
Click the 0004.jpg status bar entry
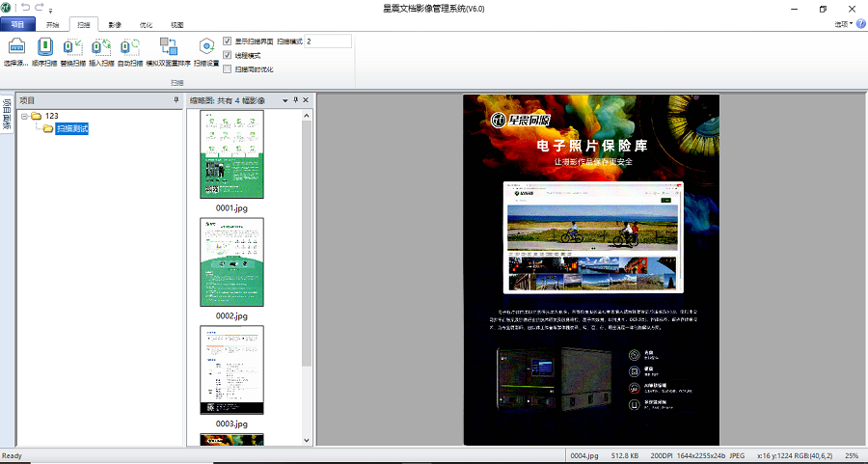(584, 455)
